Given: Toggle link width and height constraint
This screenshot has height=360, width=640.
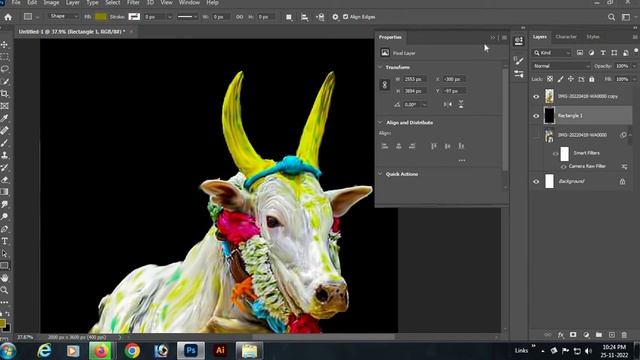Looking at the screenshot, I should point(384,85).
